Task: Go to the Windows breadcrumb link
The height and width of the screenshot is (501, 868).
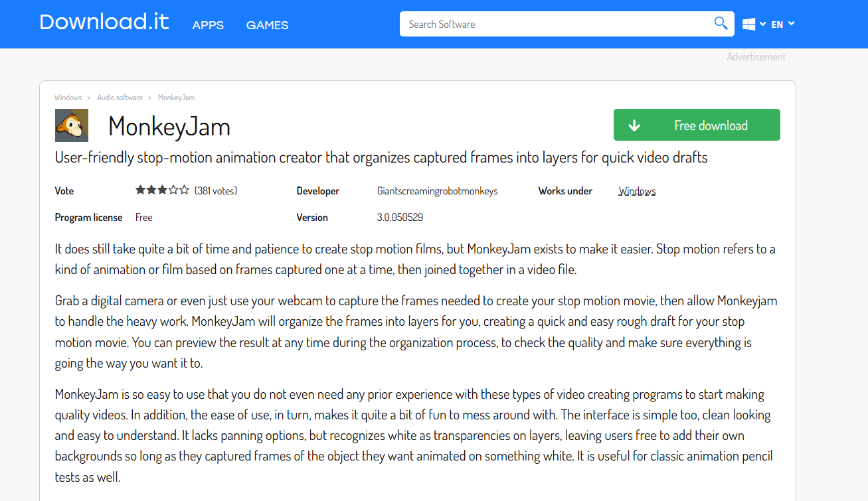Action: pos(68,98)
